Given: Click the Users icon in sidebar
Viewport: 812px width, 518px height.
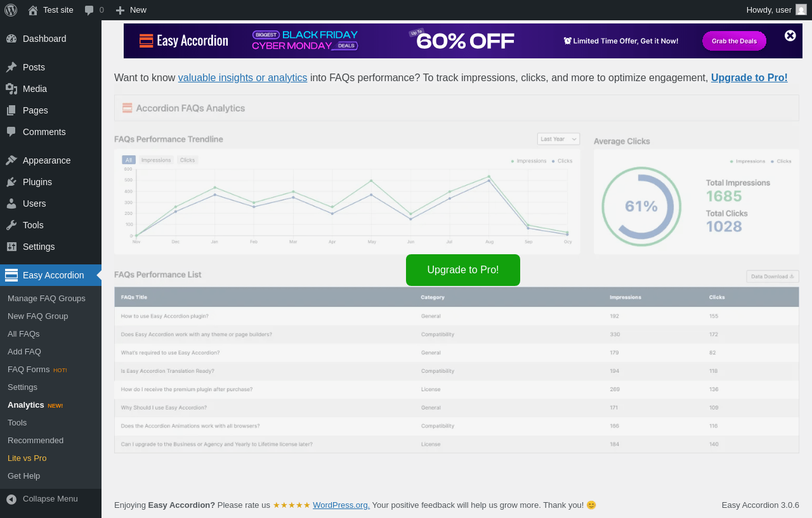Looking at the screenshot, I should click(x=11, y=204).
